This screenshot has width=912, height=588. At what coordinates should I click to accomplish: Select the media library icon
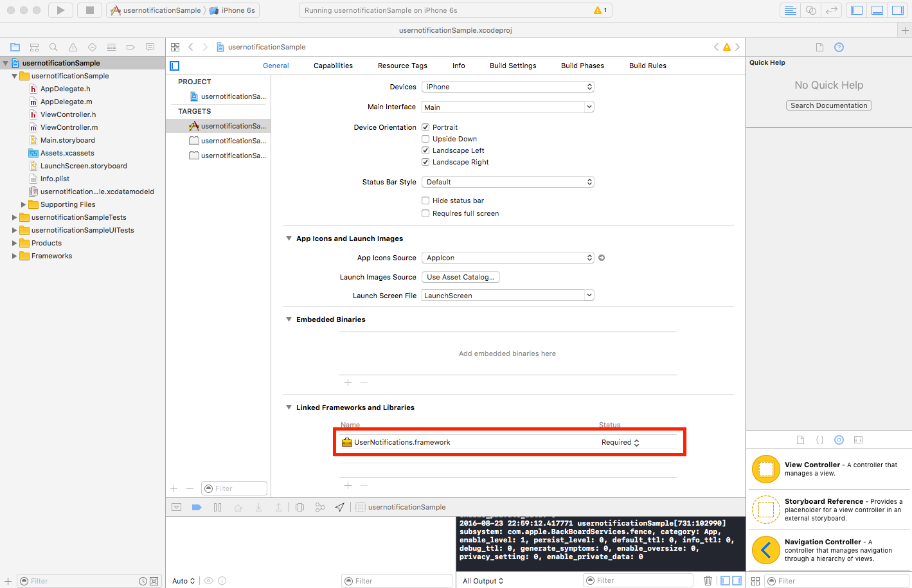pyautogui.click(x=858, y=440)
